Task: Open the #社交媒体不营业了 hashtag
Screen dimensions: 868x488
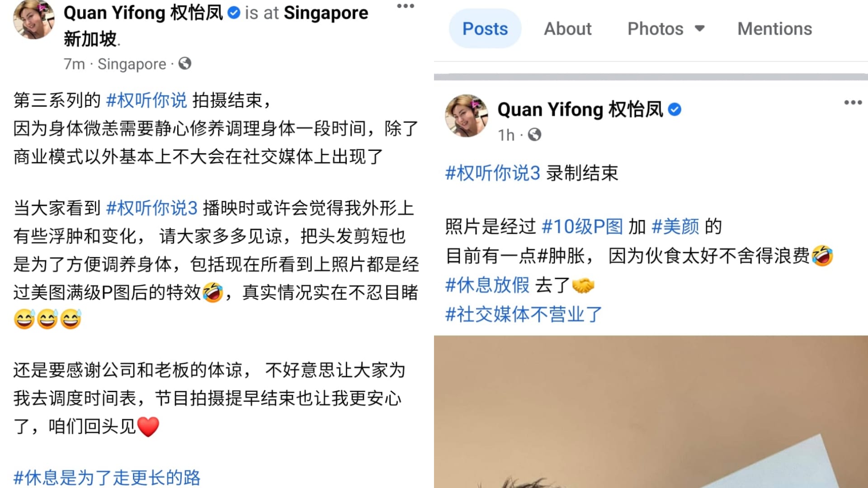Action: tap(524, 314)
